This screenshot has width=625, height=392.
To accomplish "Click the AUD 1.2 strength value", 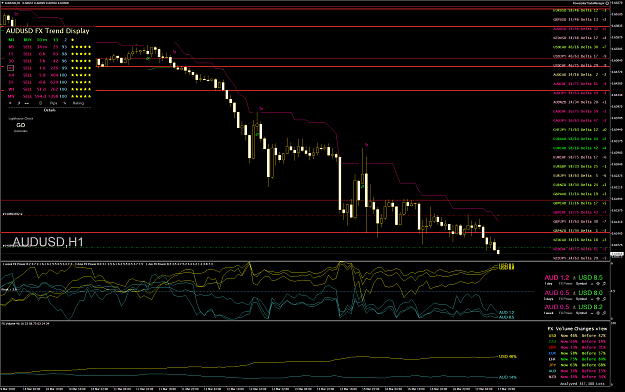I will point(557,278).
